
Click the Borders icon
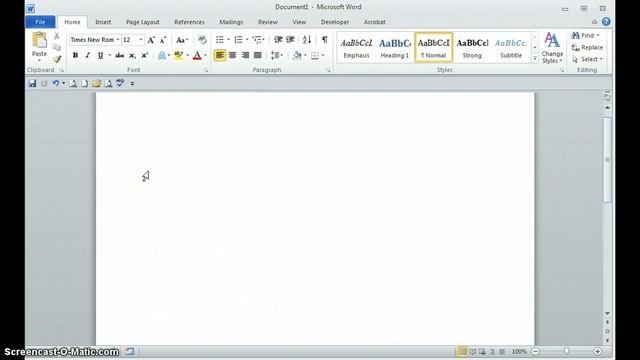pyautogui.click(x=315, y=55)
